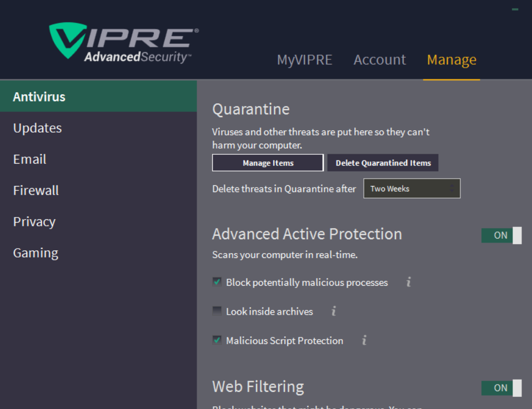The width and height of the screenshot is (532, 409).
Task: Toggle Web Filtering switch off
Action: click(x=501, y=388)
